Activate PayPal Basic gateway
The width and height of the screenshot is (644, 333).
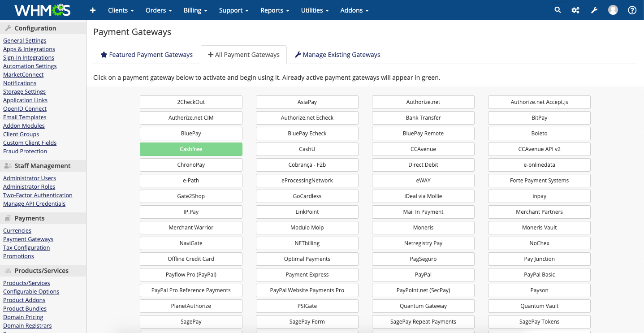(x=539, y=275)
